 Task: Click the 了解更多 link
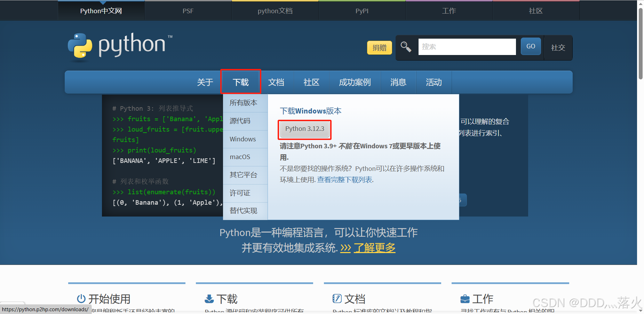tap(374, 248)
